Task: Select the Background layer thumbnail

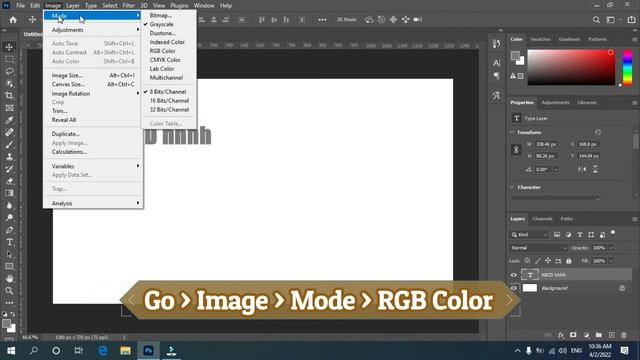Action: 530,288
